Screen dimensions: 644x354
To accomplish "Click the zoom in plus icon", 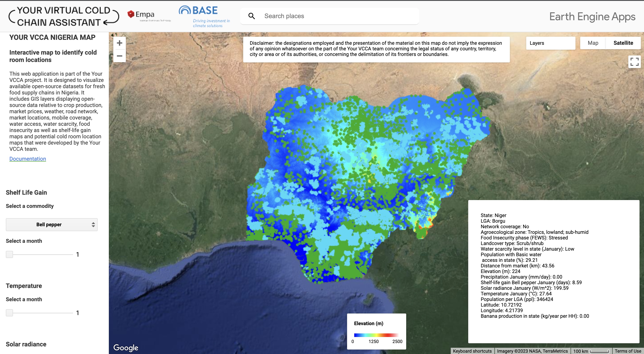I will [120, 43].
